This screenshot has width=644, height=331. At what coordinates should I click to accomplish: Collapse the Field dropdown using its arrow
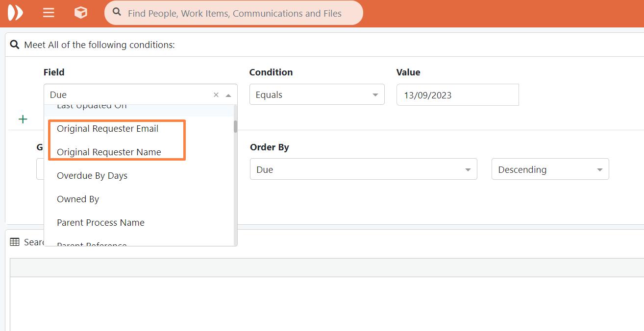(228, 95)
